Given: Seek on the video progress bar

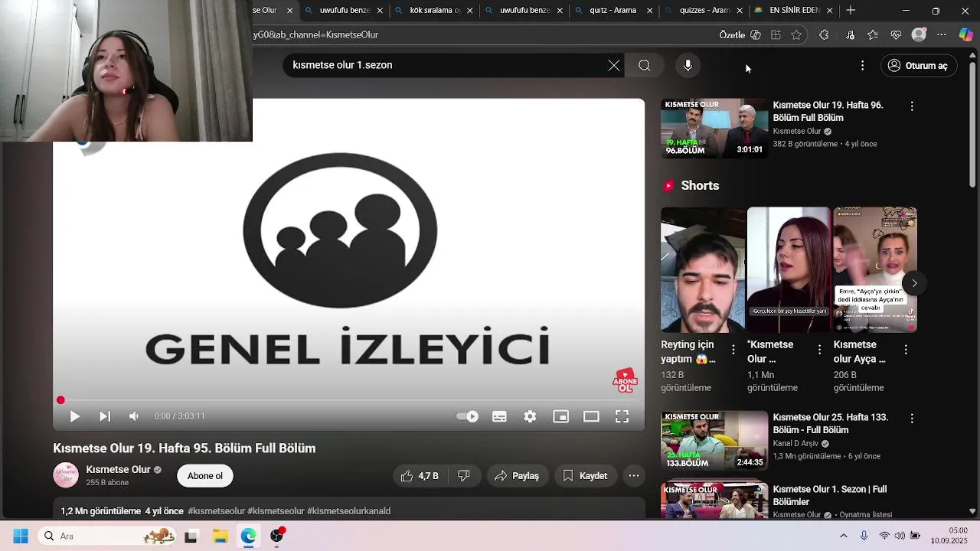Looking at the screenshot, I should point(348,400).
